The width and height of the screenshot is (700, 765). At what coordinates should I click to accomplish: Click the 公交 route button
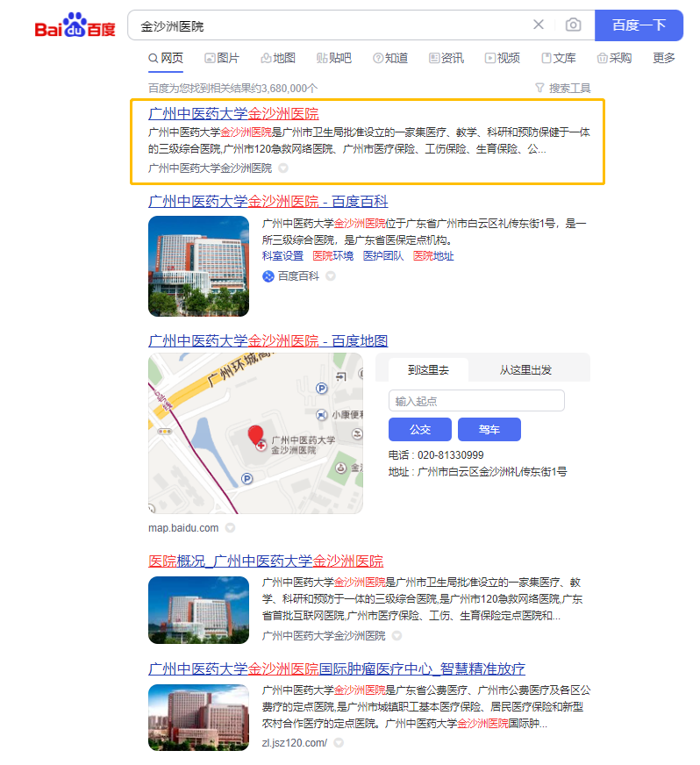click(420, 429)
